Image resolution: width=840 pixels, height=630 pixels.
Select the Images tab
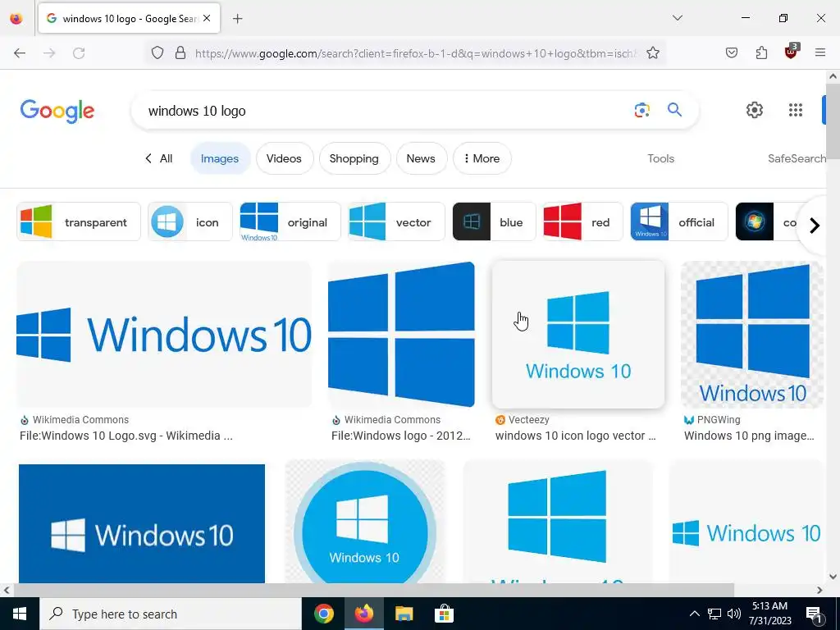coord(220,158)
